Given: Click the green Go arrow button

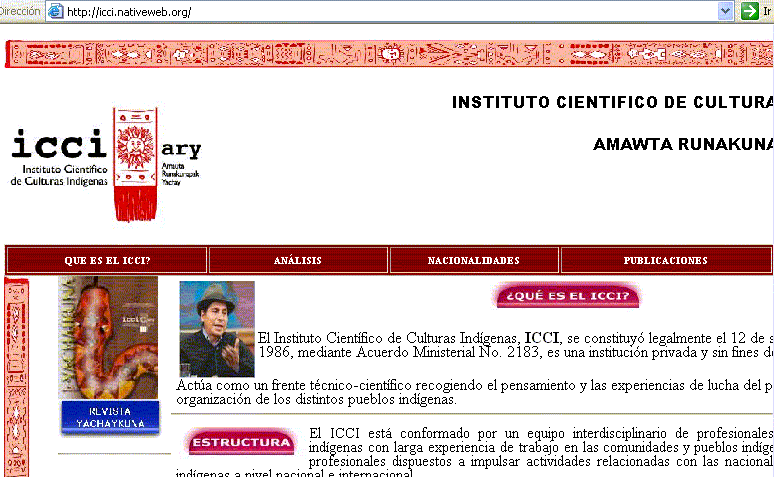Looking at the screenshot, I should 749,11.
